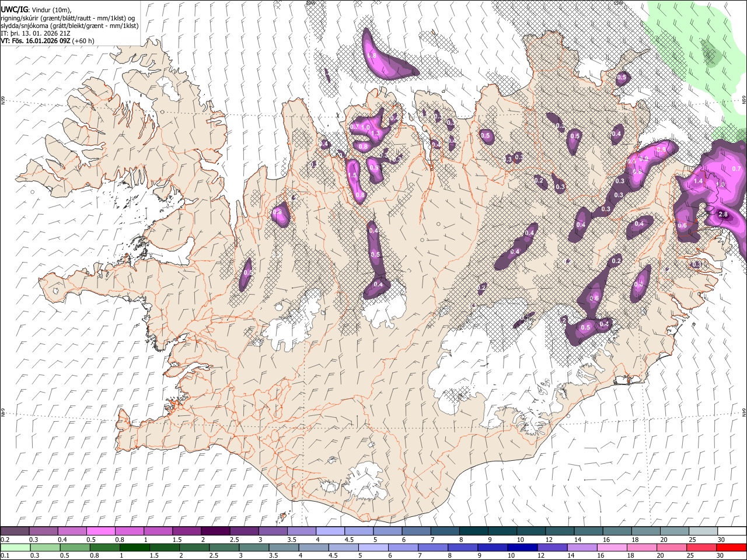Click the 'rigning/skúrir (grænt/blátt/rautt' legend description line
The width and height of the screenshot is (747, 560).
[69, 17]
